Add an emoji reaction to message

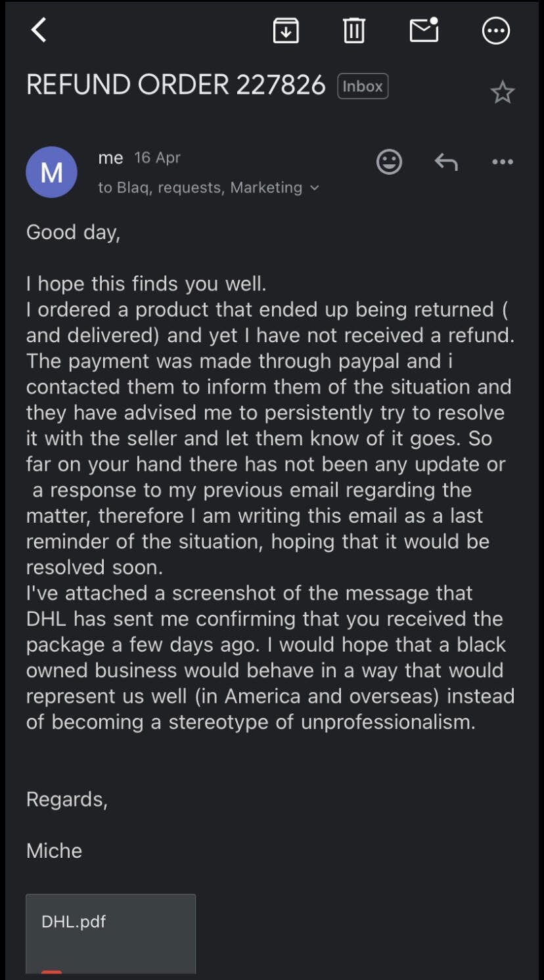pyautogui.click(x=389, y=162)
